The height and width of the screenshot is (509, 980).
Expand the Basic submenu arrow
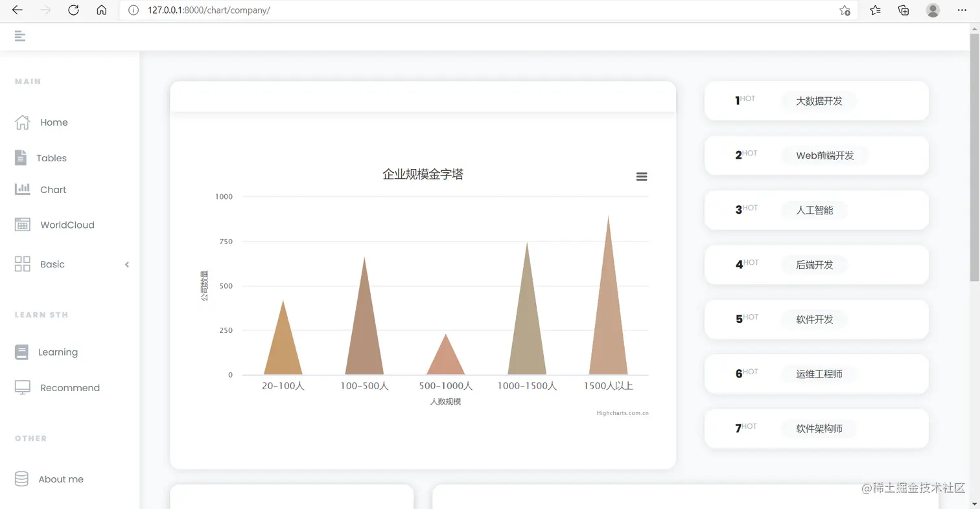pos(127,264)
